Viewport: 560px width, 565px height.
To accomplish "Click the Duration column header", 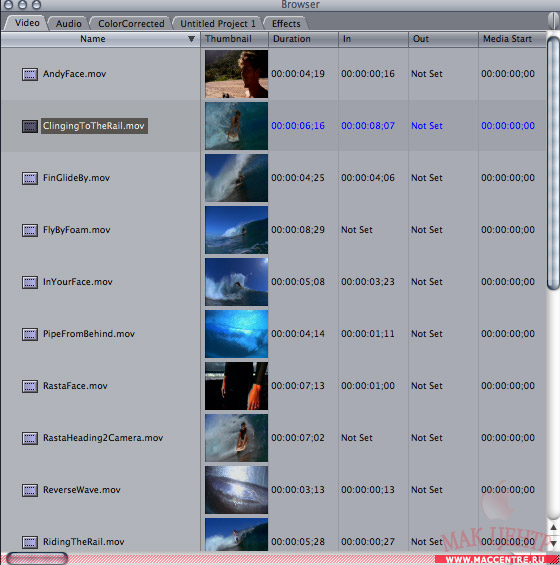I will [x=303, y=39].
